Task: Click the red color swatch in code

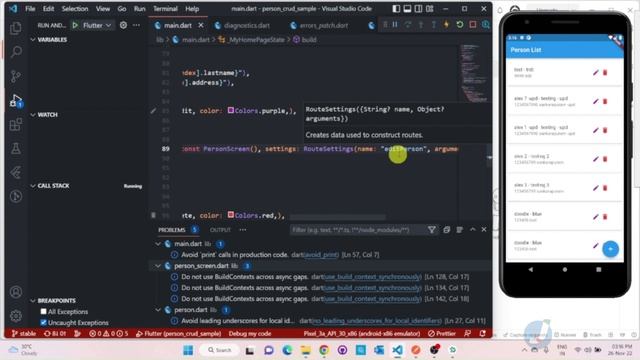Action: 231,215
